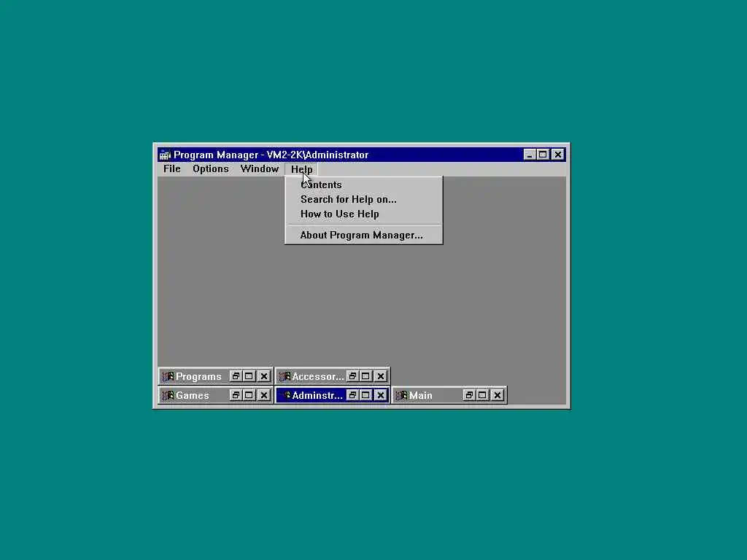Close the Main group

tap(498, 395)
